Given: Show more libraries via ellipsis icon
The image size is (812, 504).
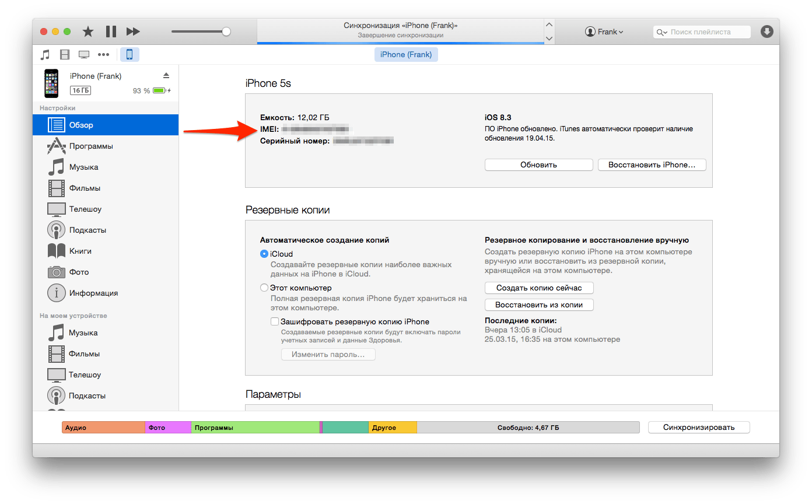Looking at the screenshot, I should tap(103, 55).
